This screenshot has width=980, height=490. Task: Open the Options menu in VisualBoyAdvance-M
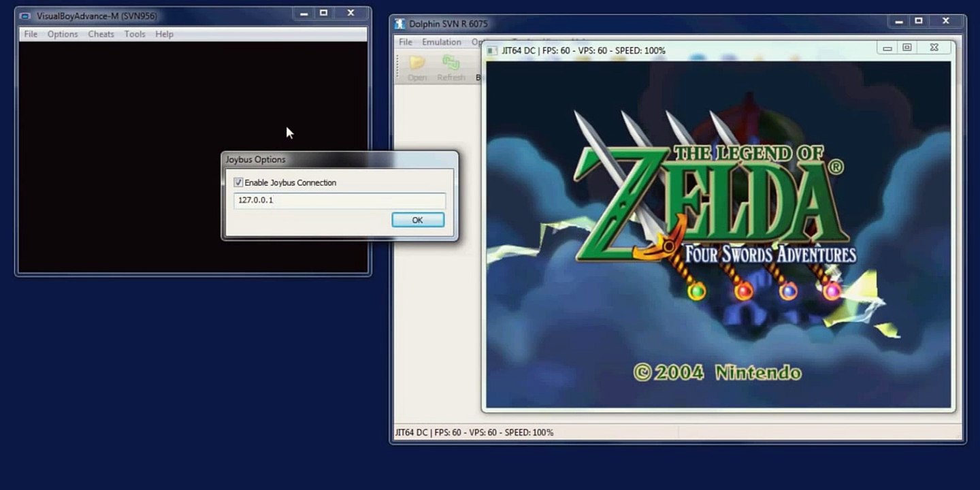[x=63, y=34]
